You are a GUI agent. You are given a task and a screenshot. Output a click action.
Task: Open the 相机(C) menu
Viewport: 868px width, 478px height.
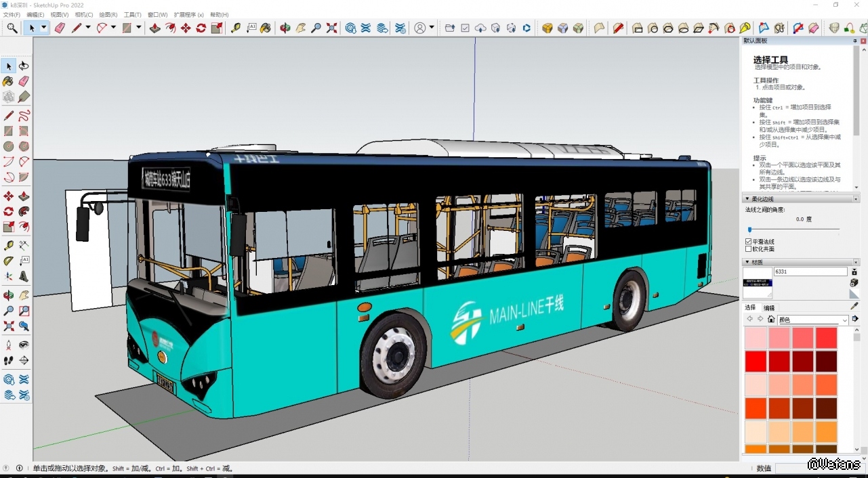[84, 14]
